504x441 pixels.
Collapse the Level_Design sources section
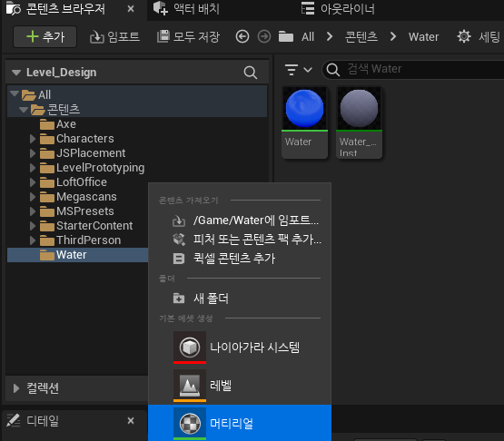[16, 73]
